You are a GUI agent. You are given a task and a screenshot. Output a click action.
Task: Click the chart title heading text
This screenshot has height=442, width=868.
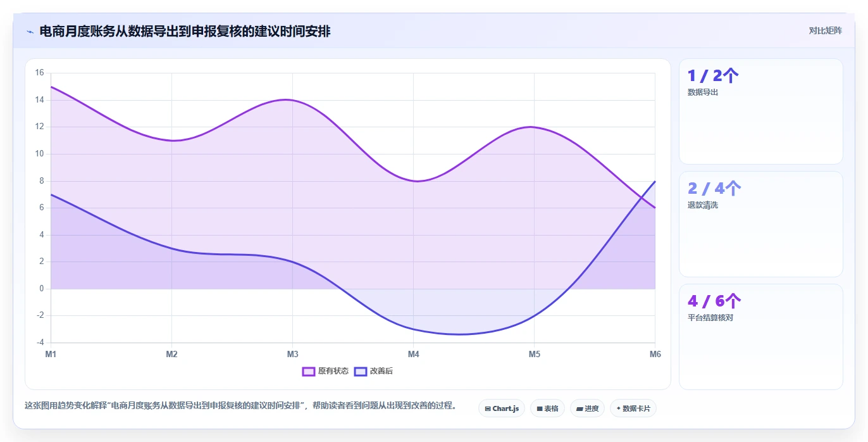point(185,32)
